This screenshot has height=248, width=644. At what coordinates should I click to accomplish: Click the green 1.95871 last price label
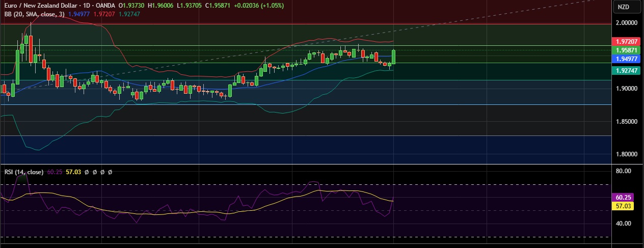627,50
